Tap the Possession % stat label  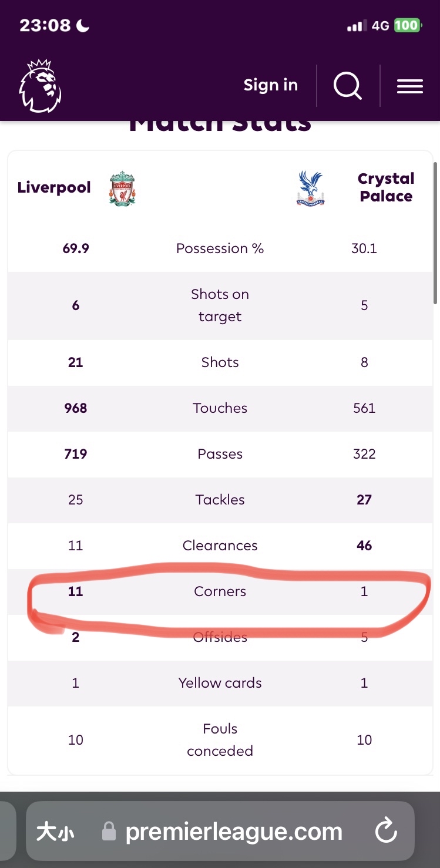tap(220, 248)
